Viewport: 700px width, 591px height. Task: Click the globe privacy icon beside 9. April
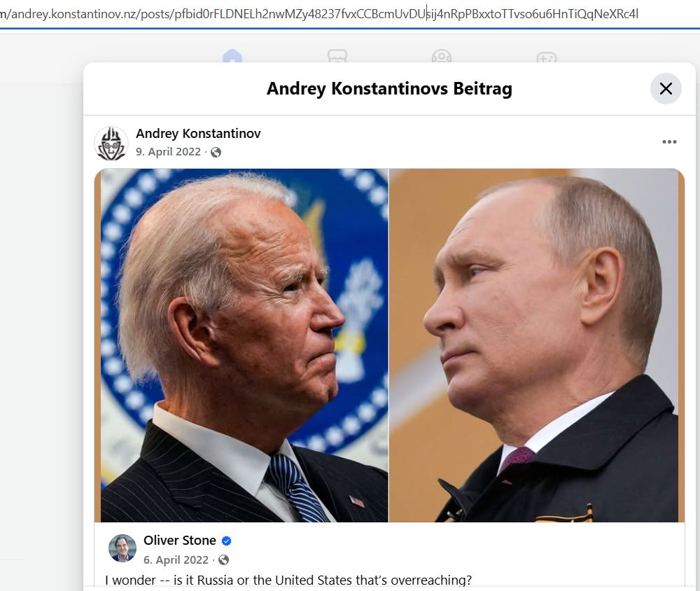pos(216,153)
